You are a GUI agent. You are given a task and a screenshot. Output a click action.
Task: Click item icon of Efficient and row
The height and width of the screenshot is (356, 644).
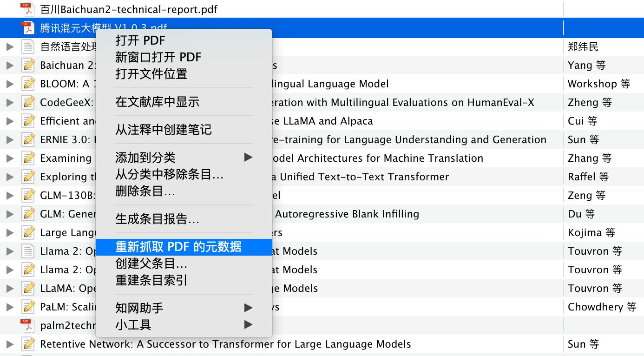pyautogui.click(x=28, y=121)
